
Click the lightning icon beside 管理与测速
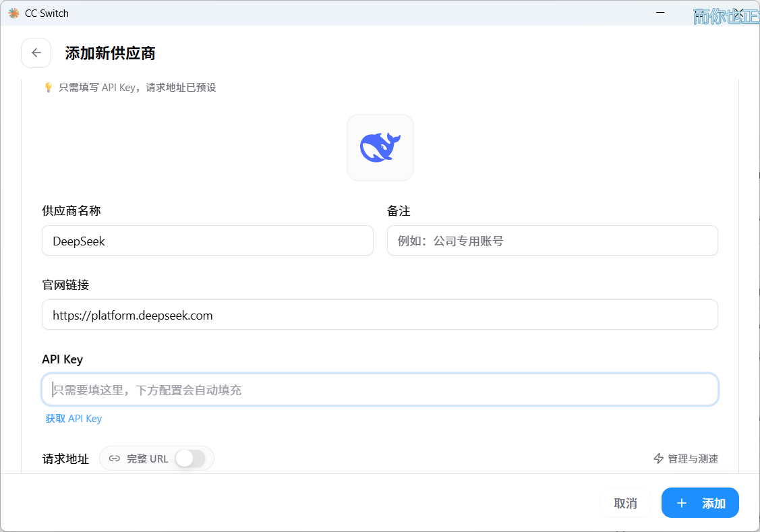tap(658, 459)
